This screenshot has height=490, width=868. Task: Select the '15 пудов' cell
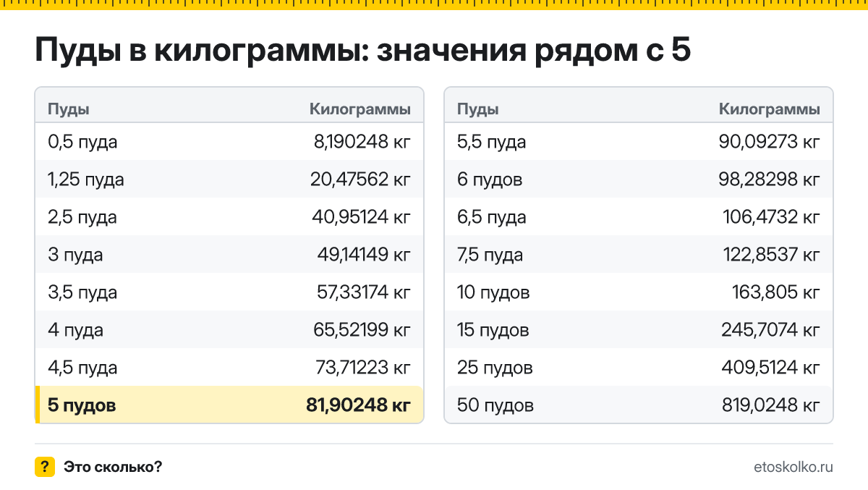point(493,331)
